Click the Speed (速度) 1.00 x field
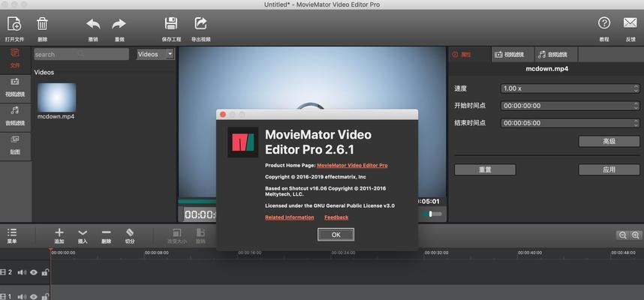Screen dimensions: 644x300 pyautogui.click(x=570, y=88)
